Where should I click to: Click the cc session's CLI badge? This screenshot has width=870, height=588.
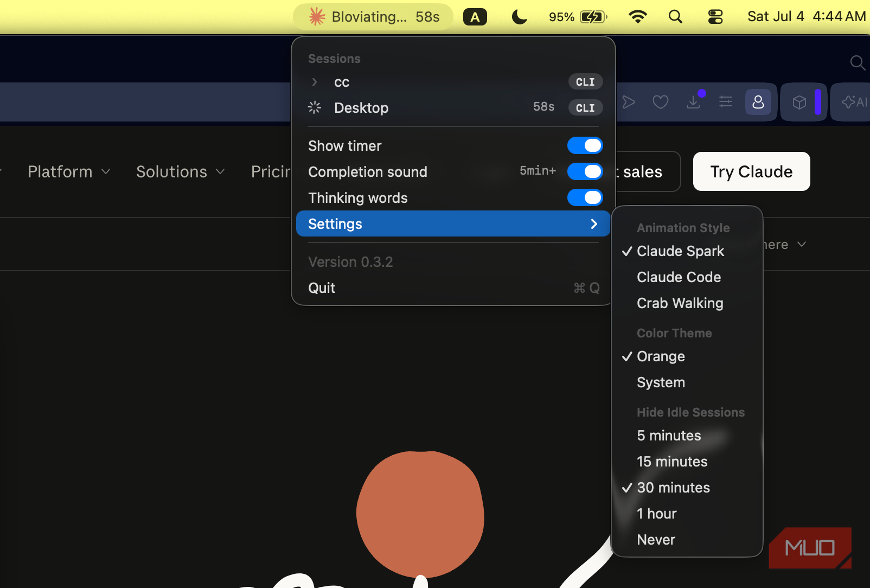(x=585, y=82)
